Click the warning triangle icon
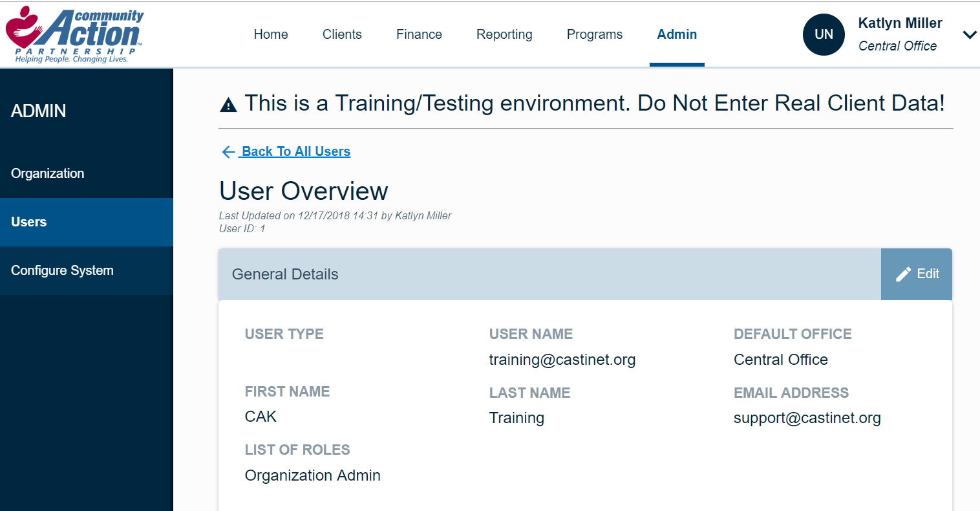 (228, 105)
